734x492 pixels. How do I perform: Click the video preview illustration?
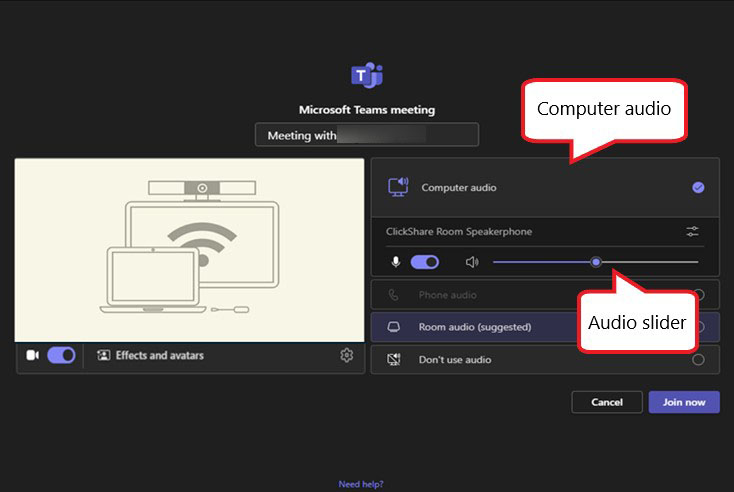190,250
